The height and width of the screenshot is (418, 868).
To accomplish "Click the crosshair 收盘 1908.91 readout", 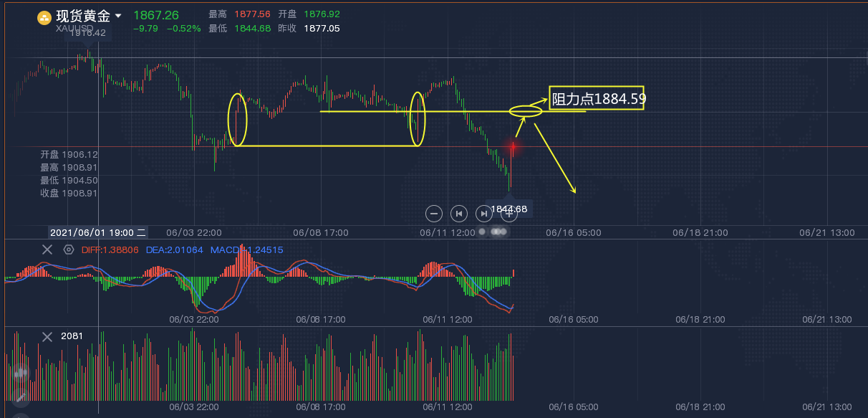I will click(x=69, y=193).
